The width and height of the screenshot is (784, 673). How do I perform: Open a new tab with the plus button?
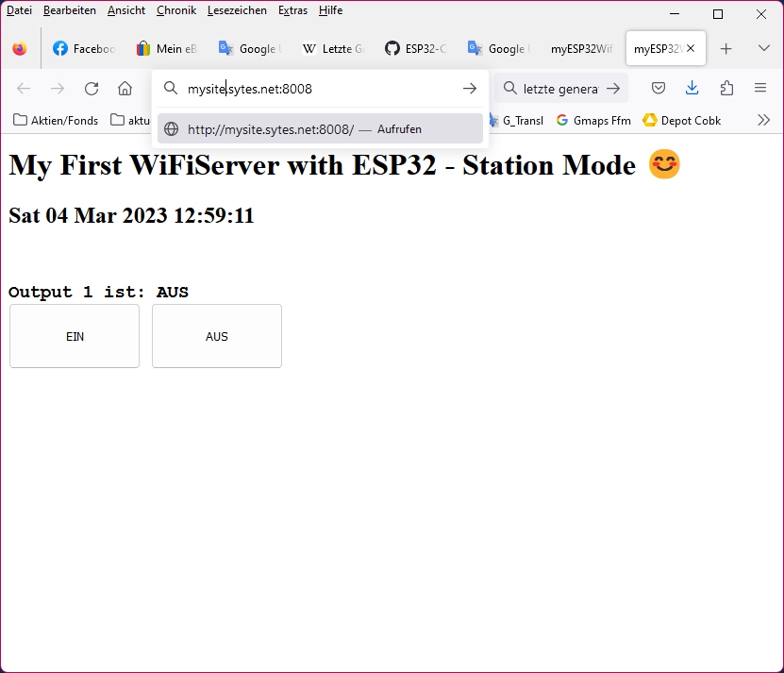[x=726, y=48]
